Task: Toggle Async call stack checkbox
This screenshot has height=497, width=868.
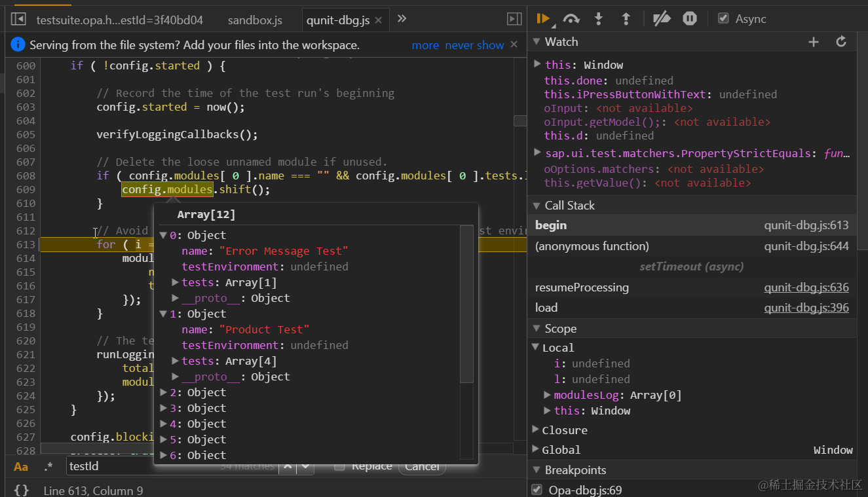Action: 723,19
